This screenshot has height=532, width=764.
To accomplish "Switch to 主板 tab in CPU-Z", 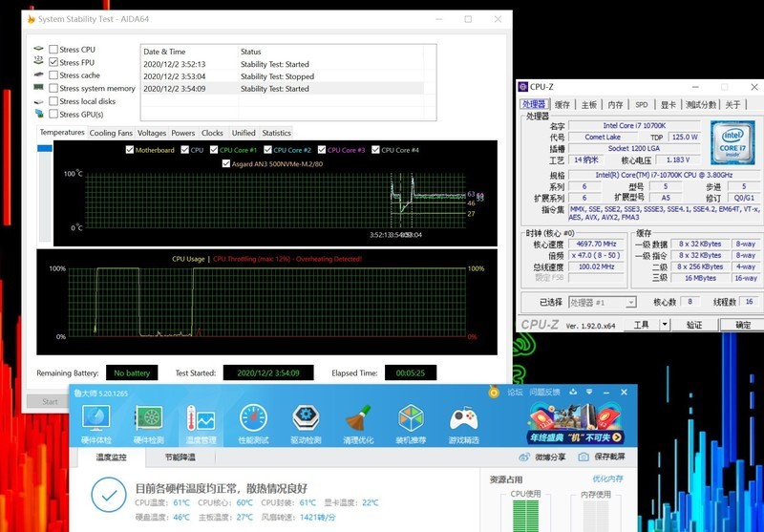I will 589,105.
